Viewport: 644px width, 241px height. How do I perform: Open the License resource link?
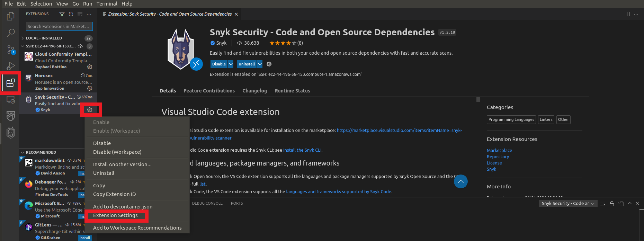point(494,163)
